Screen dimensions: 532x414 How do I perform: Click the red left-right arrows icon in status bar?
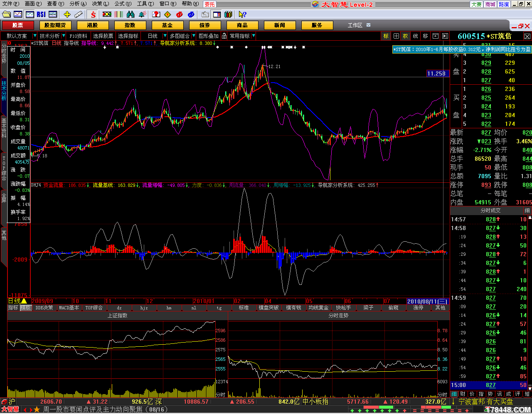coord(27,409)
